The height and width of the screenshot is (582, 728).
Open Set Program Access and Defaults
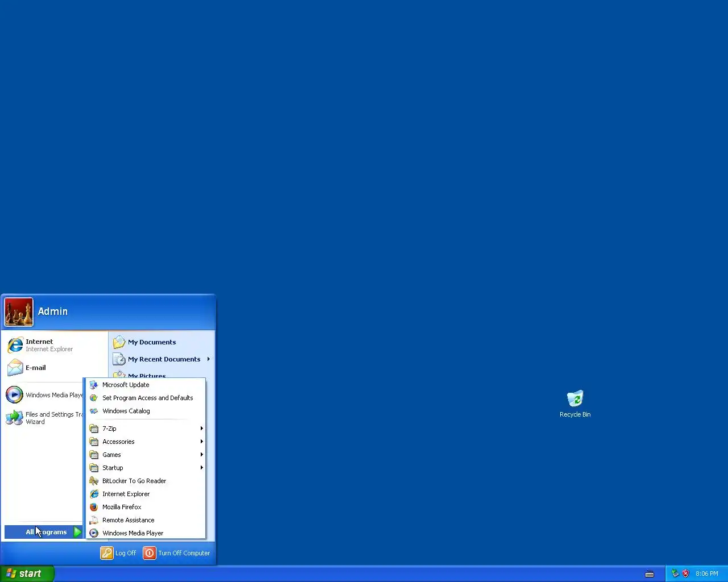tap(145, 398)
